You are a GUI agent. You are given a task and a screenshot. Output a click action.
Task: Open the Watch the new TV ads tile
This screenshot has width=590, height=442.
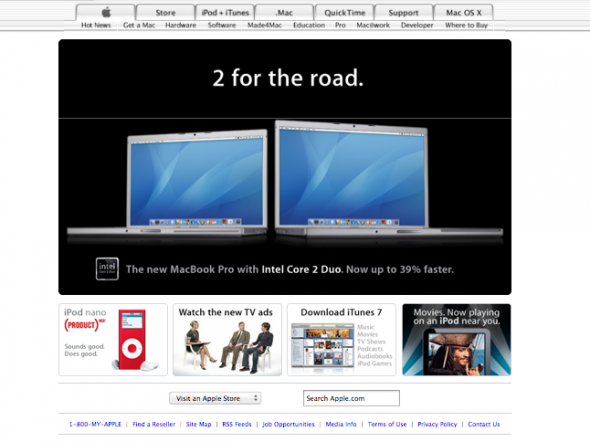(x=227, y=340)
